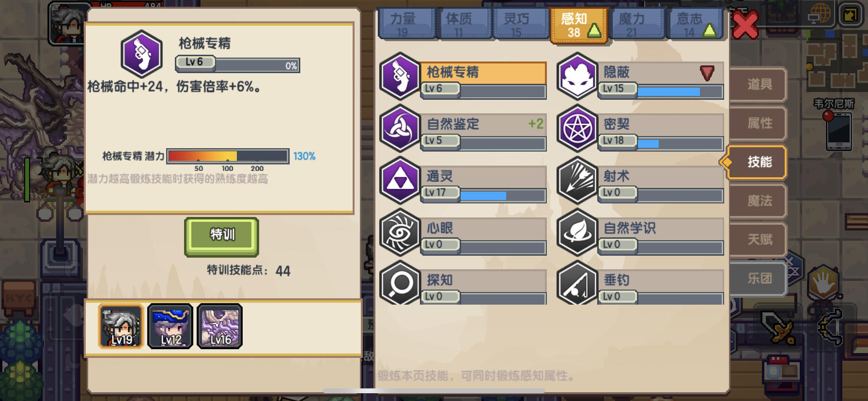Select the 通灵 triangle skill icon
The width and height of the screenshot is (868, 401).
click(400, 180)
